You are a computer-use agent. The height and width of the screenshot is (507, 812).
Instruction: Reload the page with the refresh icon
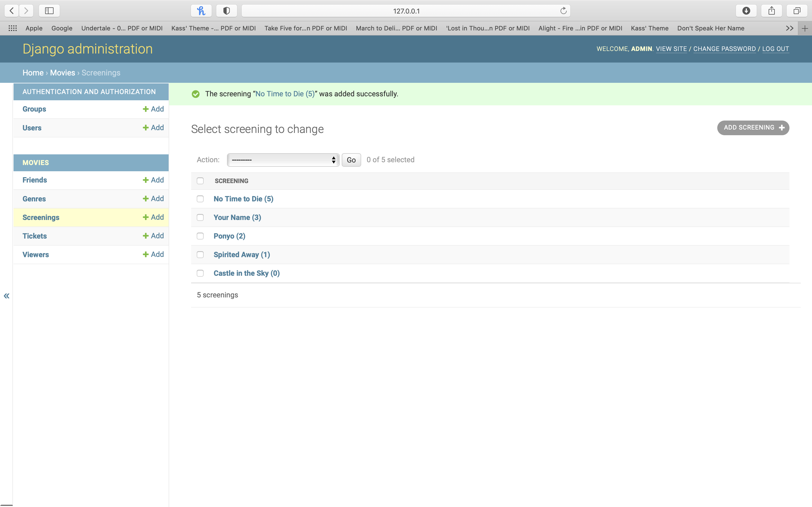coord(563,11)
